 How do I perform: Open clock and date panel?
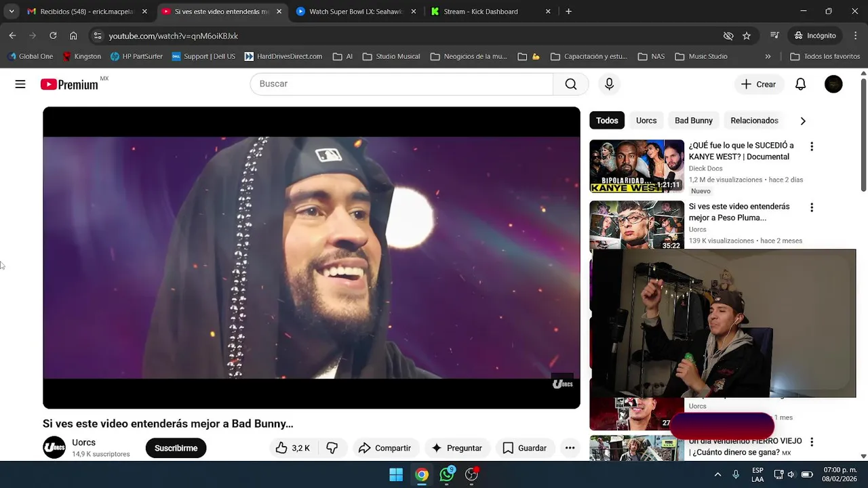(840, 474)
